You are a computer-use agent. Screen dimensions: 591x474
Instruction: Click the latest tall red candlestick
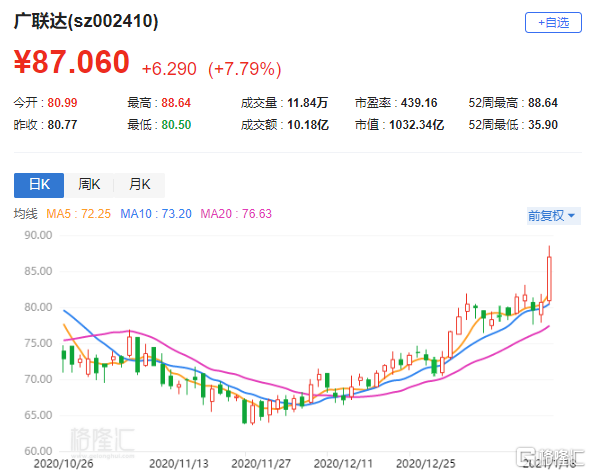(550, 279)
